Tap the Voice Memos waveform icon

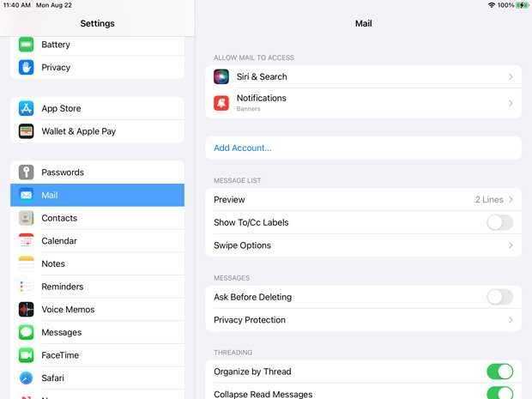tap(26, 310)
